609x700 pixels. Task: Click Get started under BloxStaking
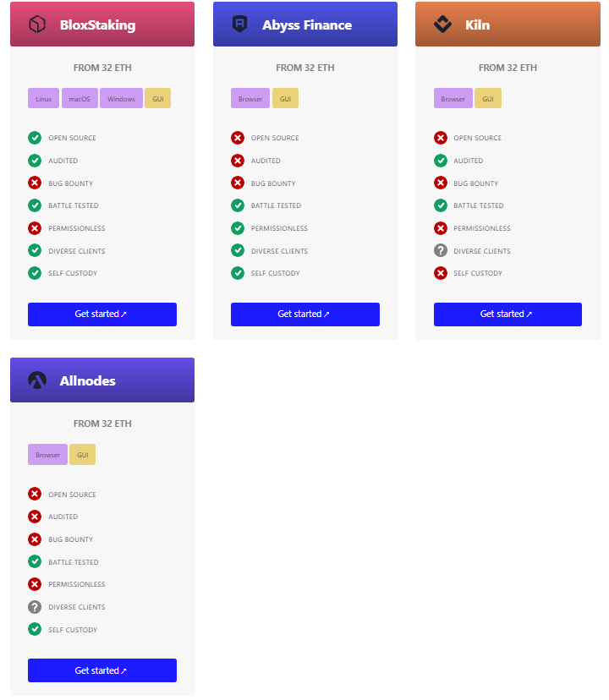(101, 314)
